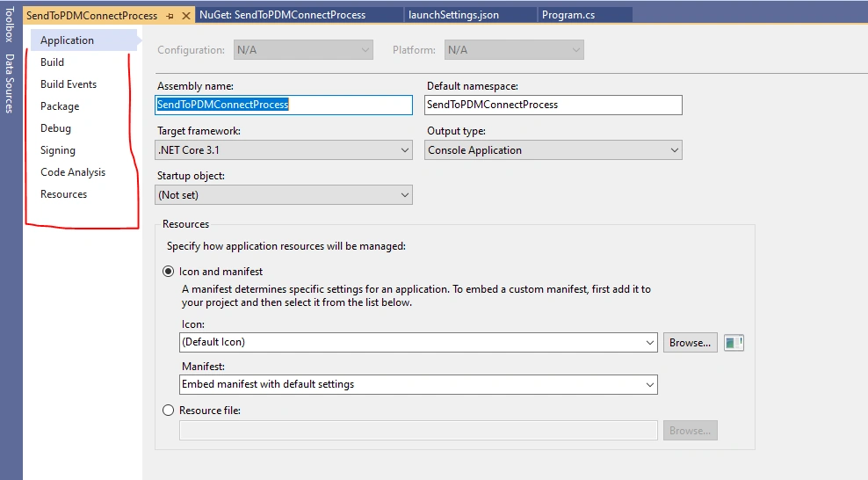This screenshot has width=868, height=480.
Task: Open the icon preview button beside Browse
Action: pyautogui.click(x=734, y=343)
